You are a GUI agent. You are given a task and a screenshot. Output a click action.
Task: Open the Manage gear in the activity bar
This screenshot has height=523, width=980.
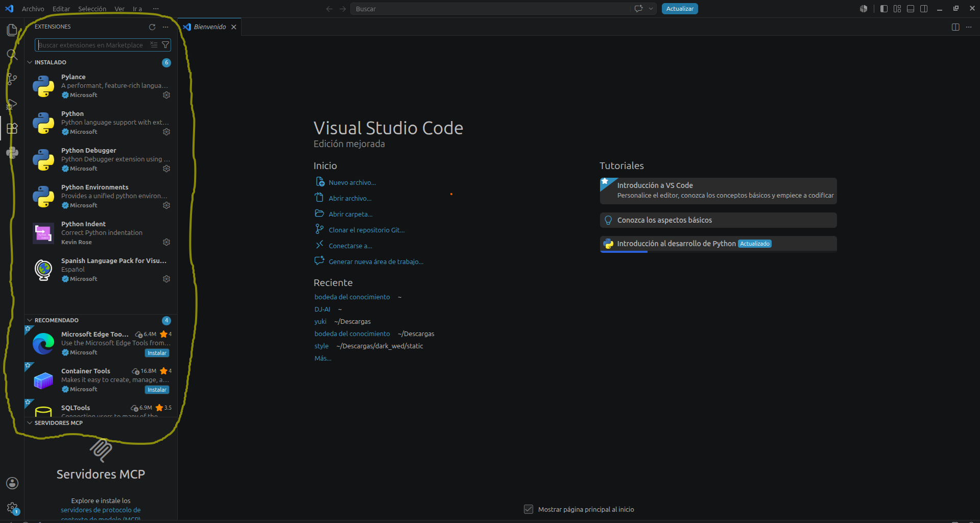pyautogui.click(x=12, y=508)
